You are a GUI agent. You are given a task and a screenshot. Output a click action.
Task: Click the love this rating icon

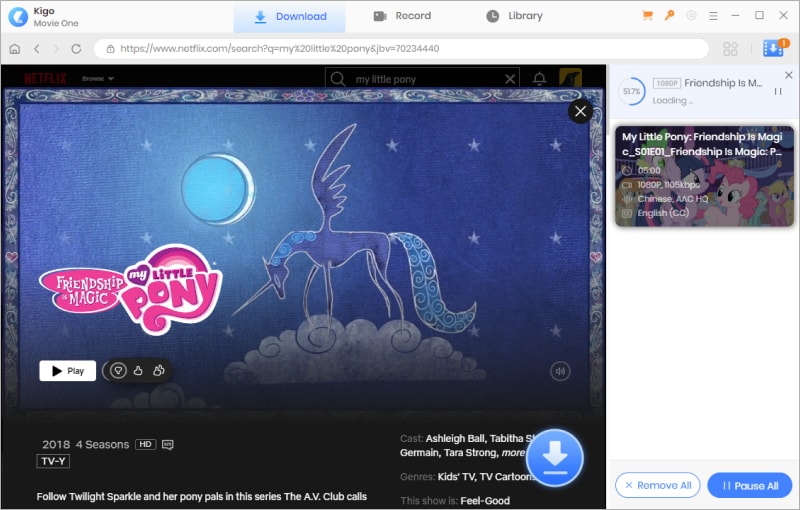[159, 370]
